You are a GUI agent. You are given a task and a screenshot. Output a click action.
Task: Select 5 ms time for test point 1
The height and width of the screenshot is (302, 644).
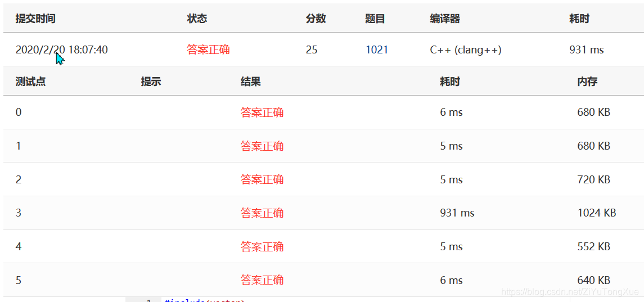452,146
